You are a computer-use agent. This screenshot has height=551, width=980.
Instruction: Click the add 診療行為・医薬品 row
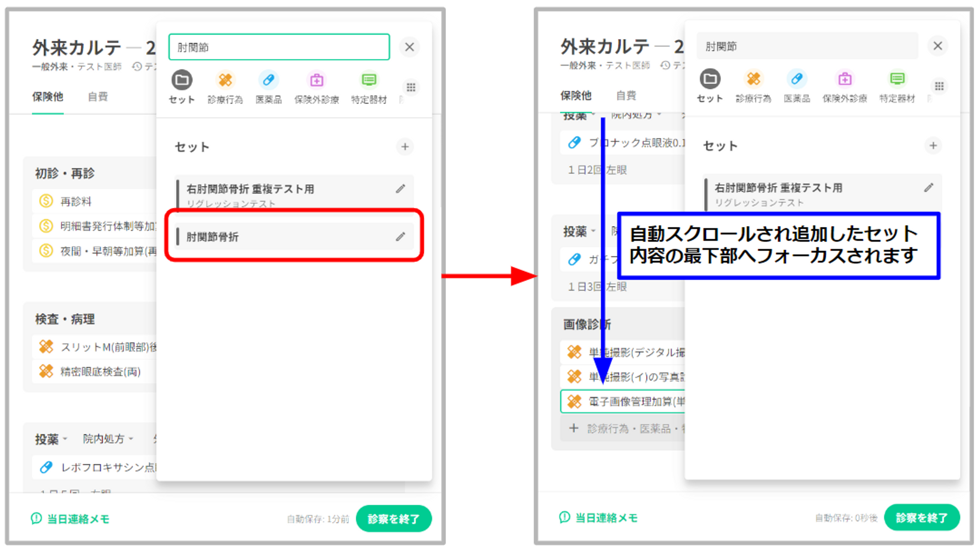[623, 428]
